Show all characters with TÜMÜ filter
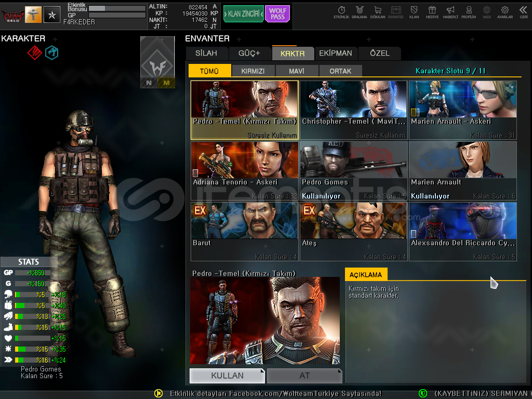532x399 pixels. 209,71
